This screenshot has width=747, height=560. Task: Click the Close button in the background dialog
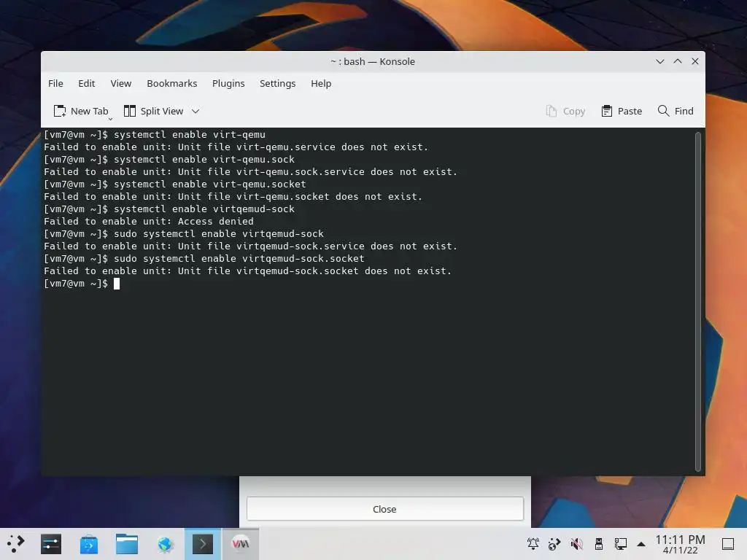(385, 509)
